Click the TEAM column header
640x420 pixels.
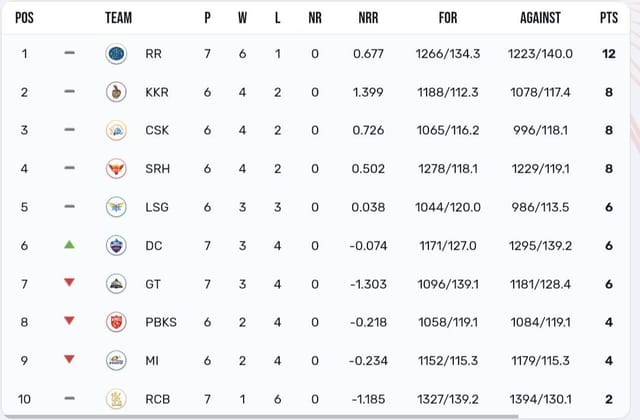[118, 18]
